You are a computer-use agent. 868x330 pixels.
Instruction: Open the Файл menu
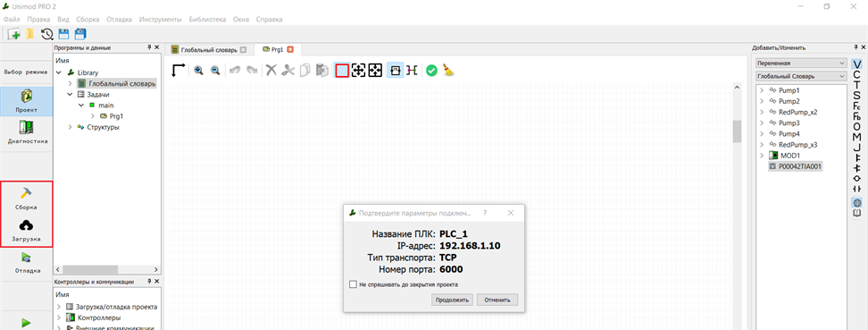pos(12,20)
